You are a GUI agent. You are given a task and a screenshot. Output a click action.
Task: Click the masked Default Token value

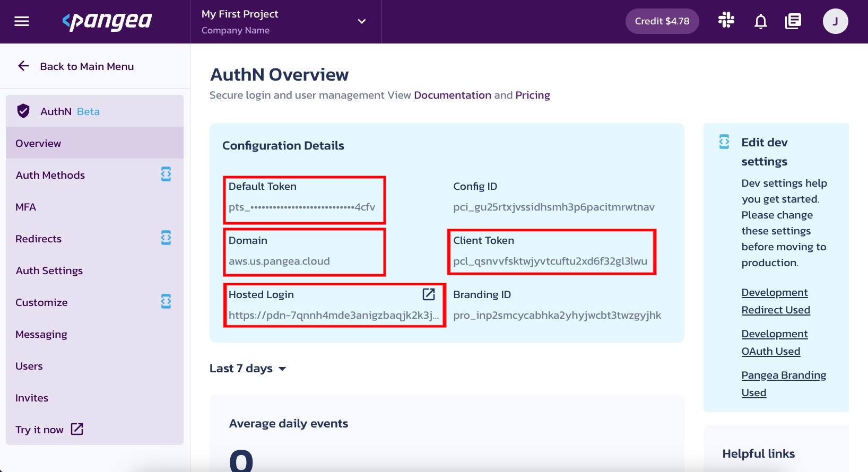point(302,207)
